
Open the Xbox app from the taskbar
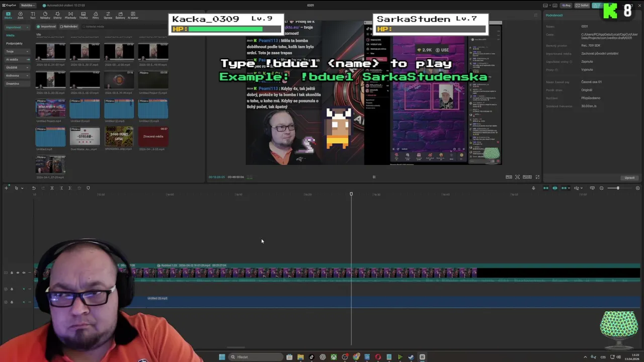tap(334, 357)
